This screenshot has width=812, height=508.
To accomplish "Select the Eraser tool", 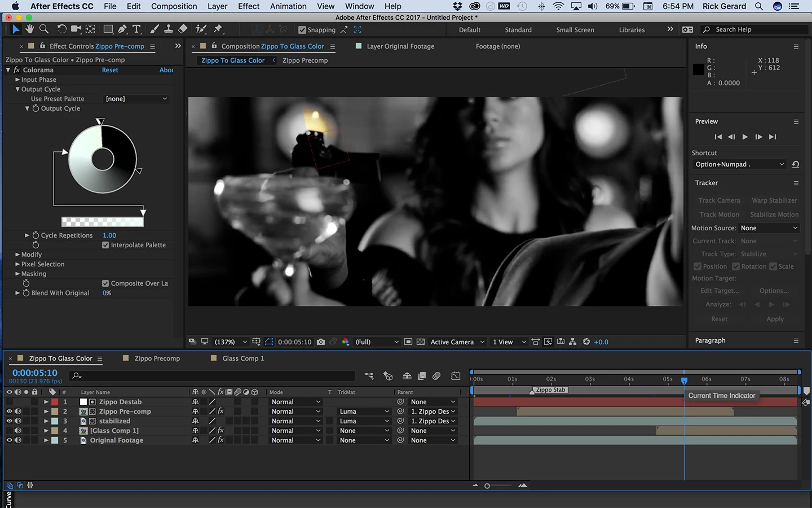I will pyautogui.click(x=183, y=29).
